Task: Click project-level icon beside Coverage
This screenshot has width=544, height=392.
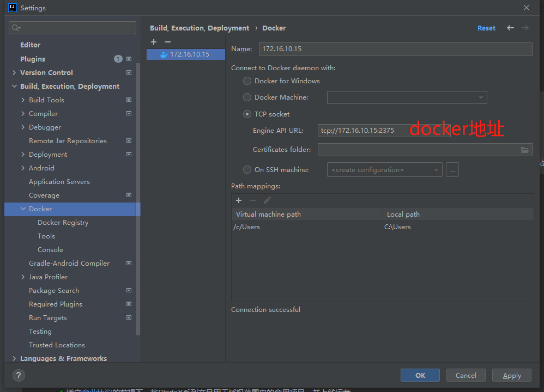Action: pos(129,195)
